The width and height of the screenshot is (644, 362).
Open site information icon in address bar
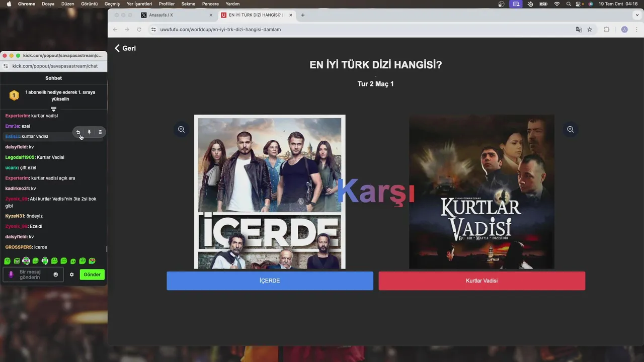pyautogui.click(x=153, y=30)
